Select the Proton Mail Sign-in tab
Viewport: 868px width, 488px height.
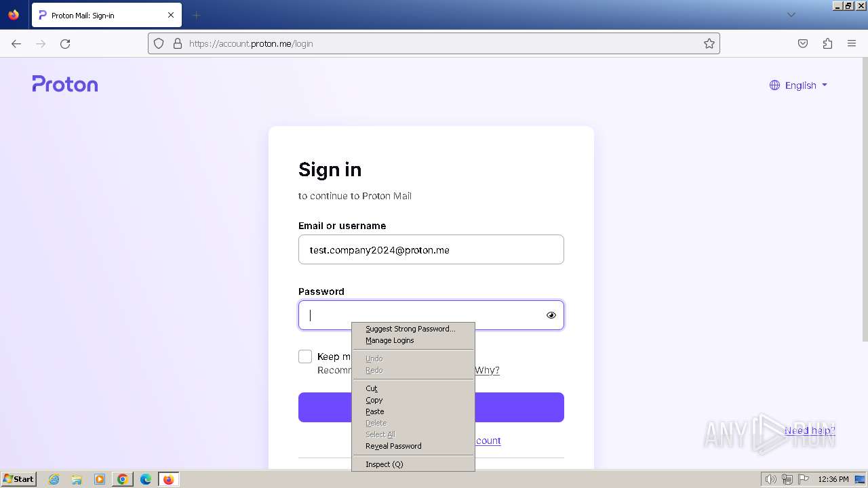tap(106, 15)
